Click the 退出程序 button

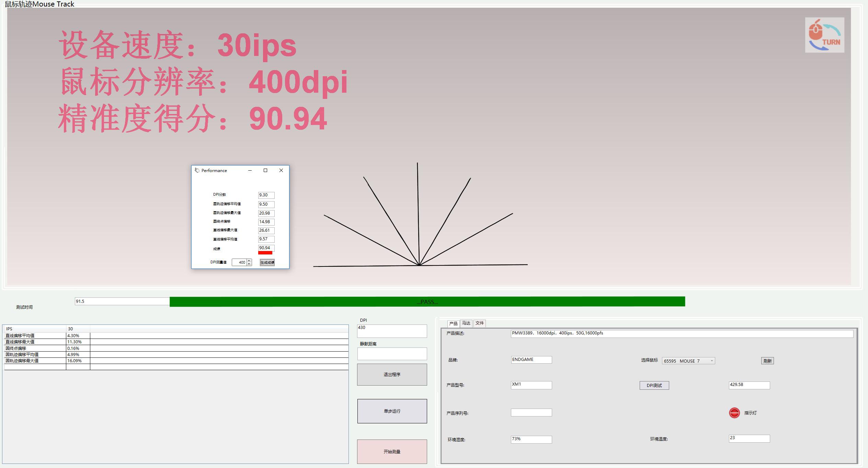tap(392, 374)
